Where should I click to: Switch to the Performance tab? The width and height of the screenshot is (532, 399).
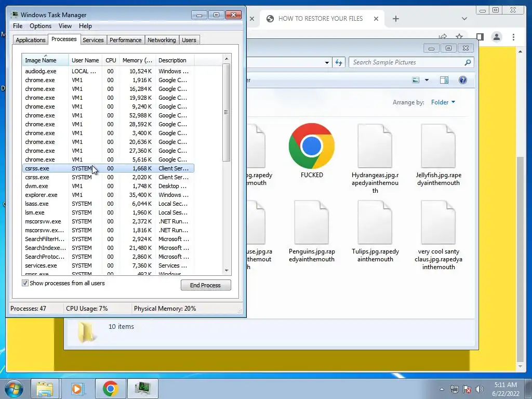[126, 40]
